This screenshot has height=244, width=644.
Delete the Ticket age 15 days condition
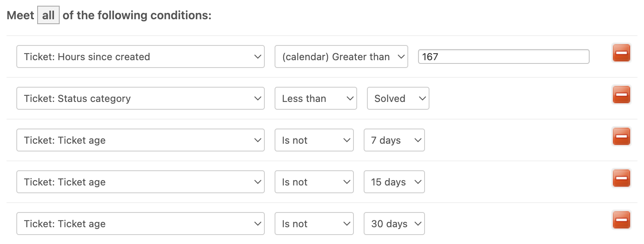(621, 178)
